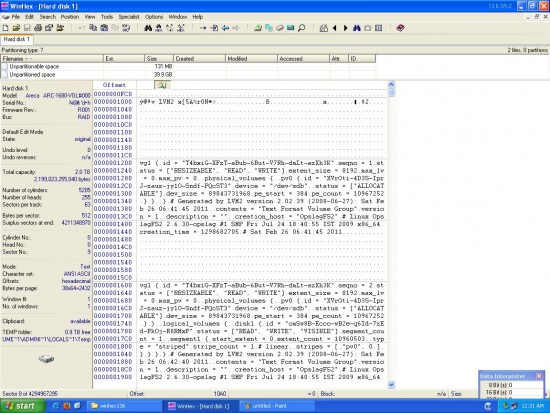Select the Hard disk 1 tab
This screenshot has height=413, width=550.
click(16, 39)
